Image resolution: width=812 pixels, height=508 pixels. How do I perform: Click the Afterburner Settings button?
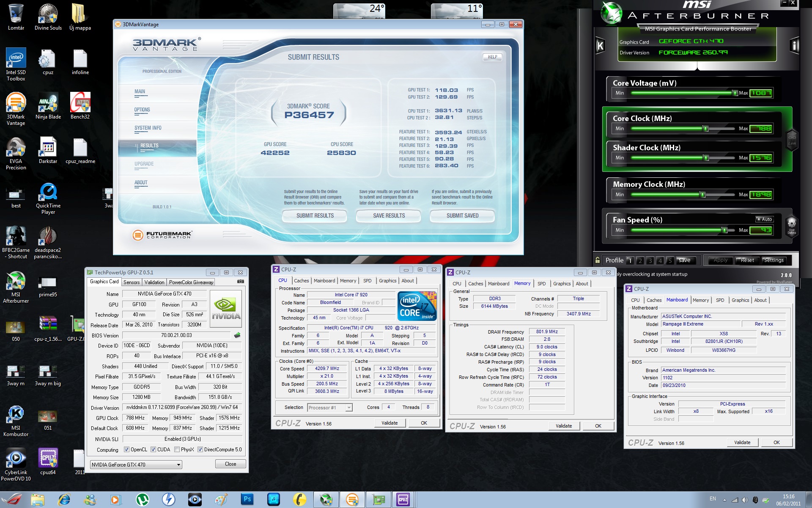tap(774, 260)
